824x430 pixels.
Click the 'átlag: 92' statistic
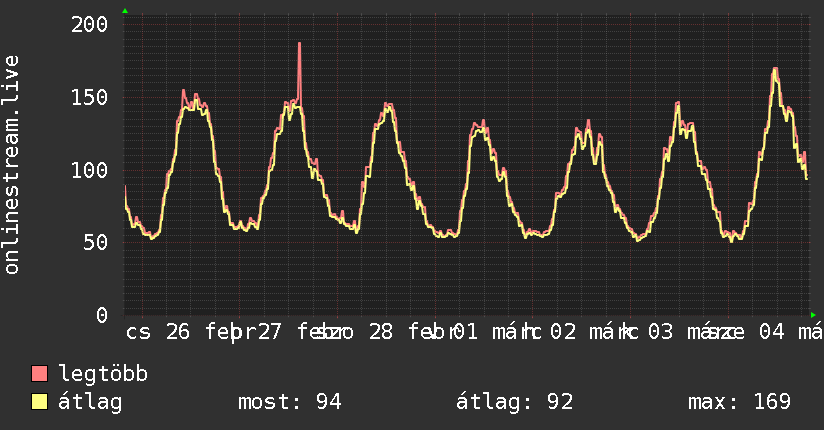(514, 402)
